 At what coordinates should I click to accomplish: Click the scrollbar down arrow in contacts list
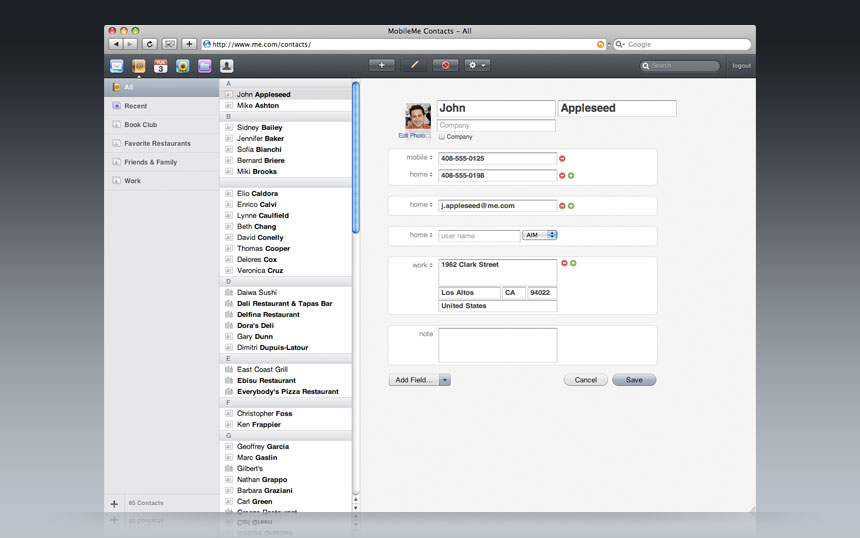click(x=356, y=508)
